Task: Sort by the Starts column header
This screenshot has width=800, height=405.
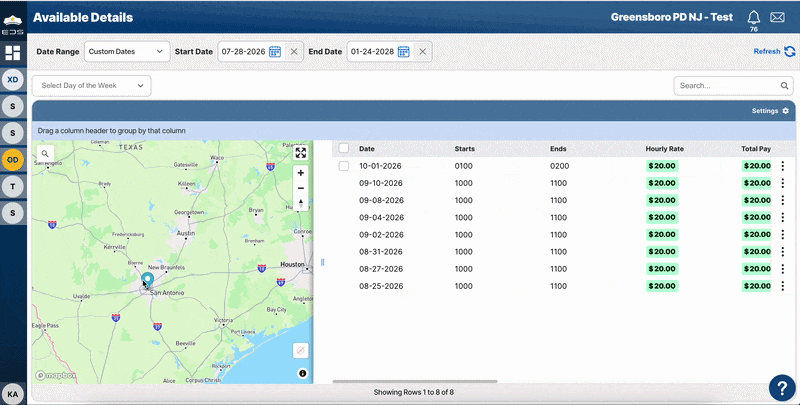Action: [x=465, y=149]
